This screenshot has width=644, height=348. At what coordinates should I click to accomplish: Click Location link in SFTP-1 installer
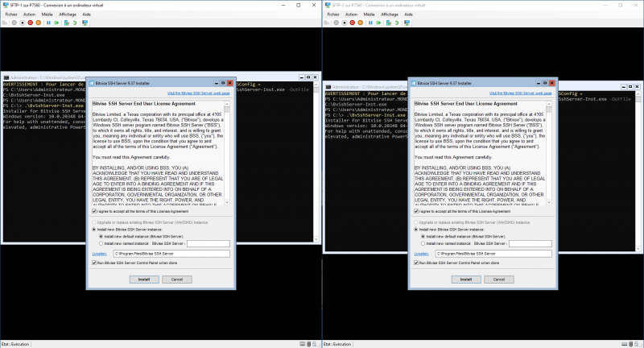[99, 254]
